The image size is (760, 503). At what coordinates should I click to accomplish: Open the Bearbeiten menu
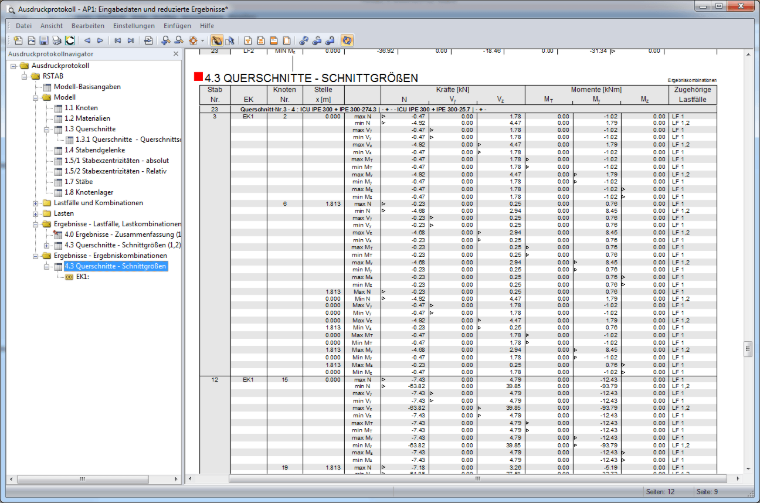coord(88,26)
